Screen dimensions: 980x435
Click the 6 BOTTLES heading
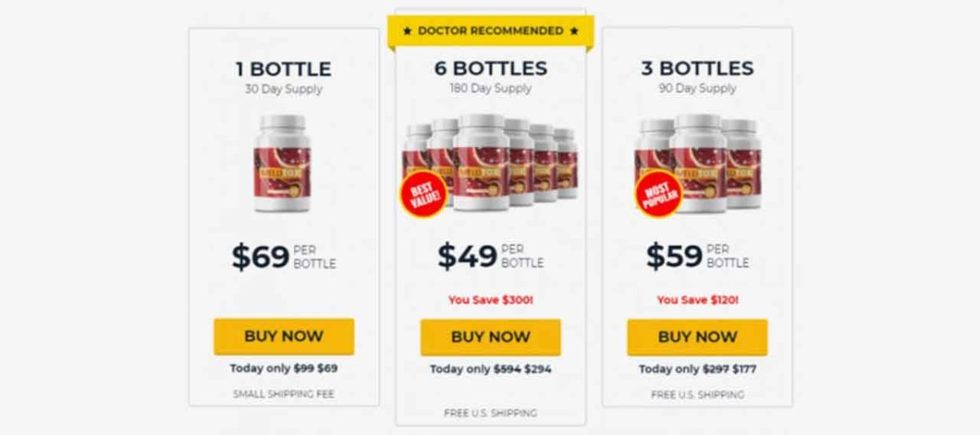point(491,69)
